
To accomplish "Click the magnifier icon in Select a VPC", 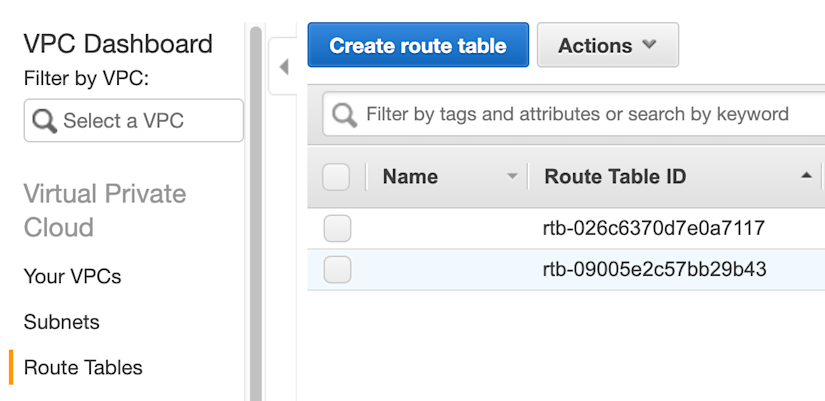I will [44, 121].
